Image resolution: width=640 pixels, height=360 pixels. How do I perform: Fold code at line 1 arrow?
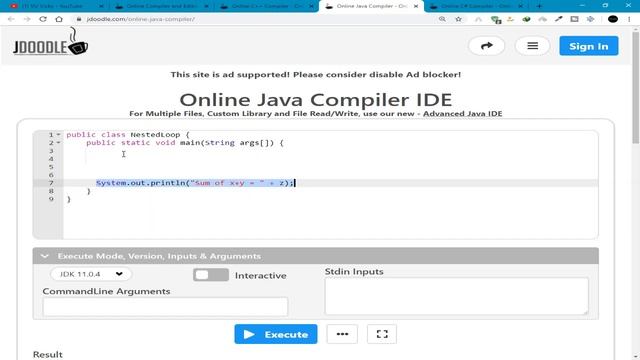click(x=58, y=134)
